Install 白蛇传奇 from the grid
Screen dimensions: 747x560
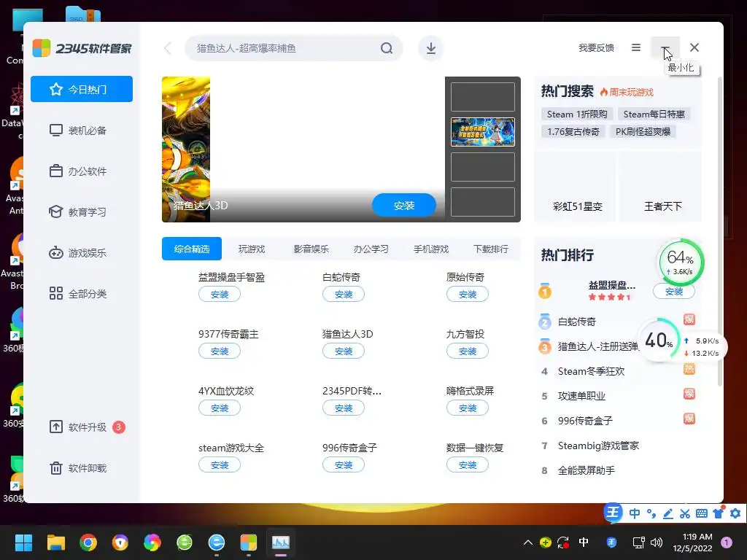(344, 295)
